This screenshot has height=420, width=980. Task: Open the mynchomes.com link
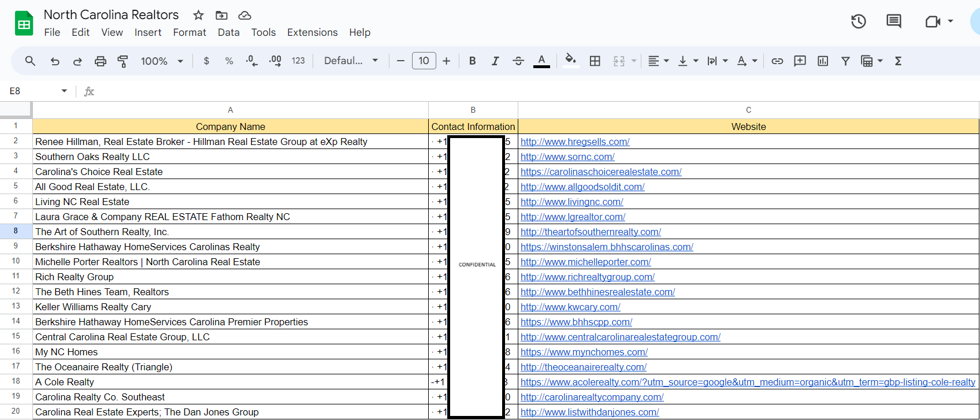coord(584,352)
